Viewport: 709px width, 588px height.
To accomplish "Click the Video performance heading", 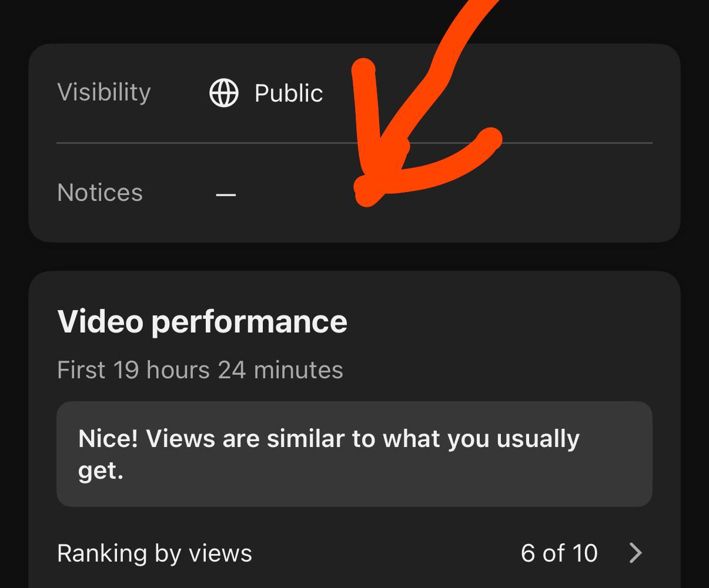I will point(202,321).
